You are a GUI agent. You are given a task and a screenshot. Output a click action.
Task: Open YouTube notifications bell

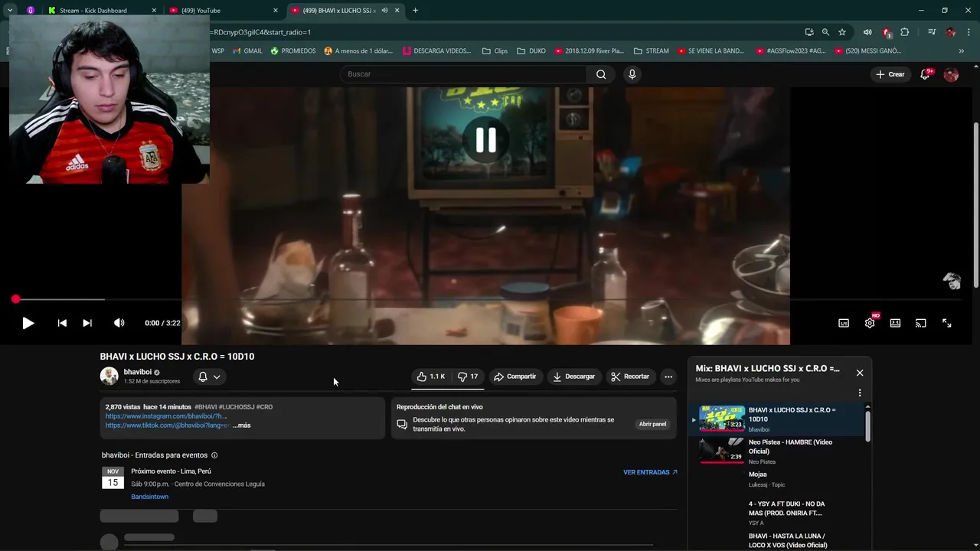tap(925, 74)
